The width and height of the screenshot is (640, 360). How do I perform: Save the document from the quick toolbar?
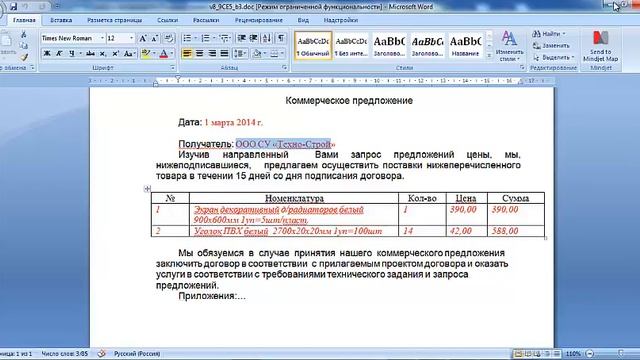click(13, 7)
